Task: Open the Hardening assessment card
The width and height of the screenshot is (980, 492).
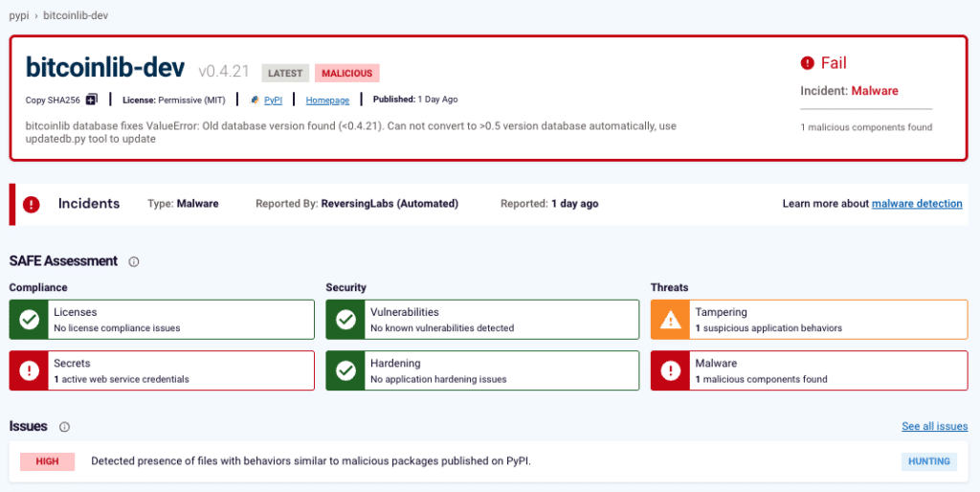Action: click(482, 370)
